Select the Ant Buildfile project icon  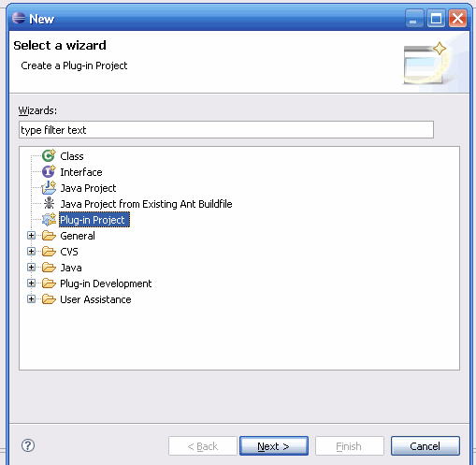(x=49, y=203)
